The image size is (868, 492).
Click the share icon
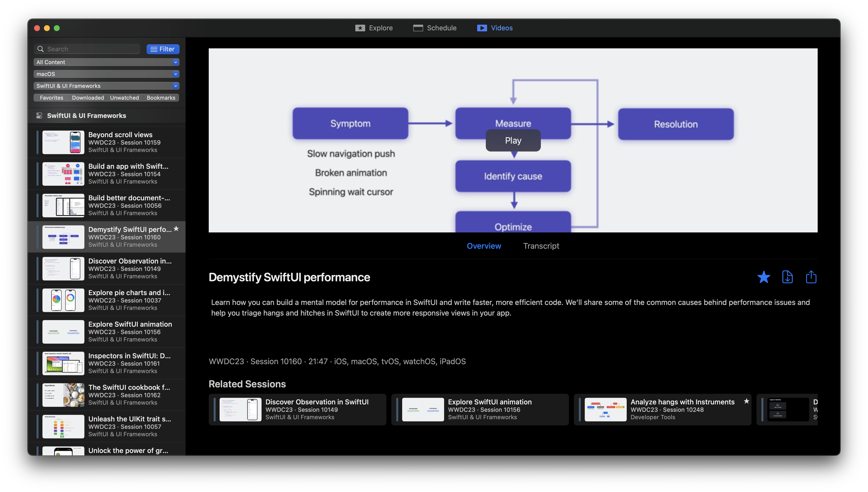[x=811, y=277]
